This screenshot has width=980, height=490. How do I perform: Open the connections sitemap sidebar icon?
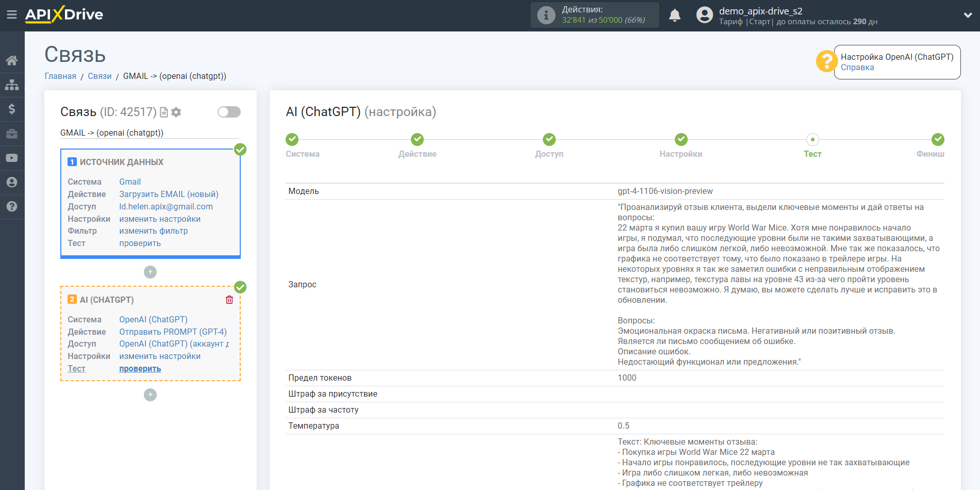(12, 85)
